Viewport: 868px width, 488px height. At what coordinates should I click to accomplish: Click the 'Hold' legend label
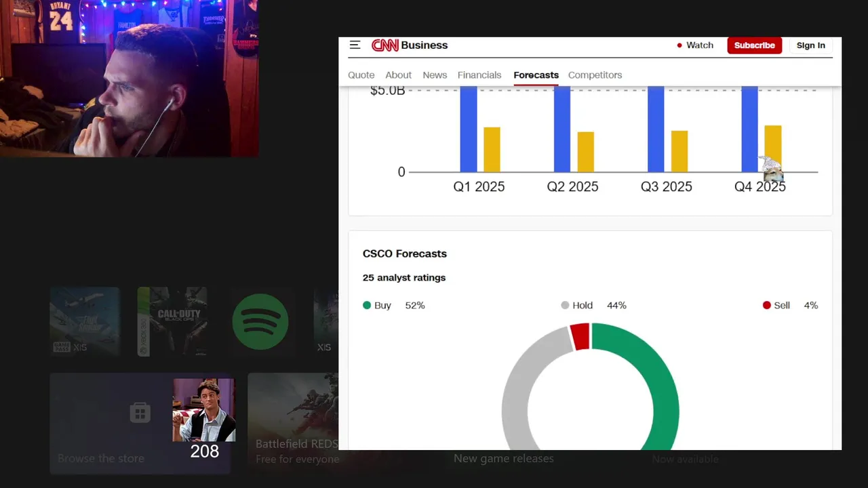[x=583, y=306]
